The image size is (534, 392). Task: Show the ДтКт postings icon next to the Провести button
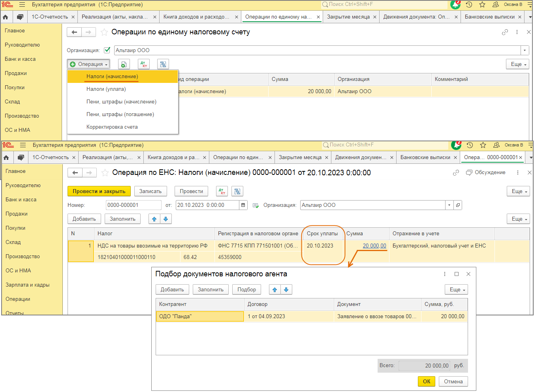coord(222,191)
